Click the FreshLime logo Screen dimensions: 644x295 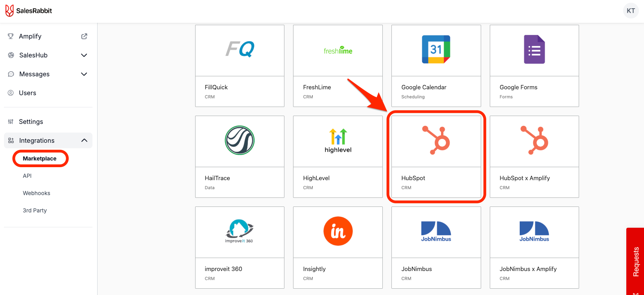tap(338, 50)
